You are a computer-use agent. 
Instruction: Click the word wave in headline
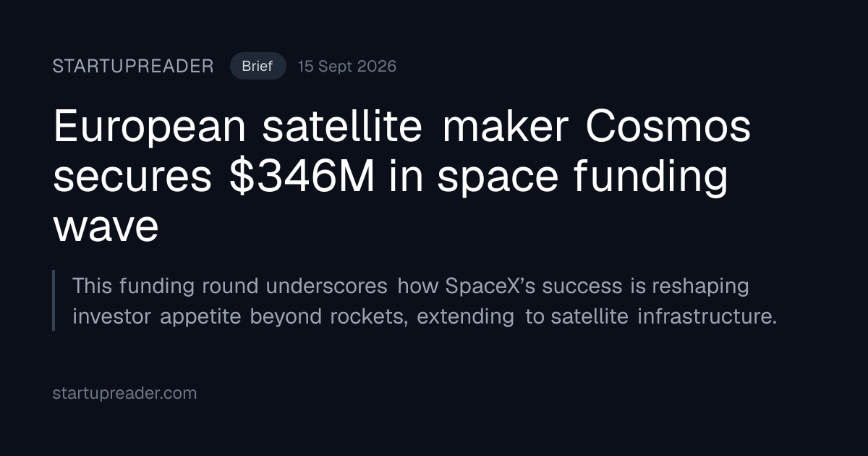pyautogui.click(x=106, y=227)
